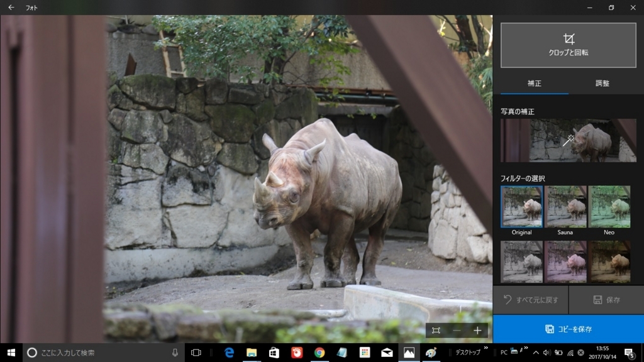
Task: Choose the pink-tinted filter thumbnail
Action: [x=565, y=262]
